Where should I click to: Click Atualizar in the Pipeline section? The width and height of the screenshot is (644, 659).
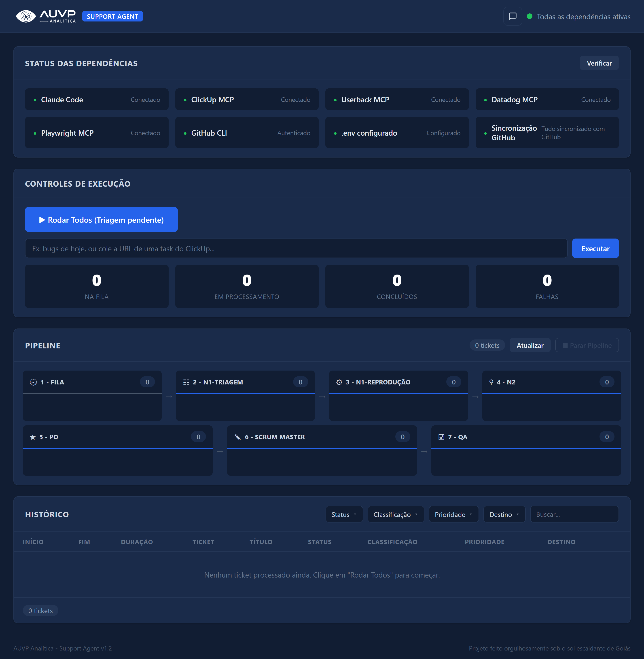530,345
